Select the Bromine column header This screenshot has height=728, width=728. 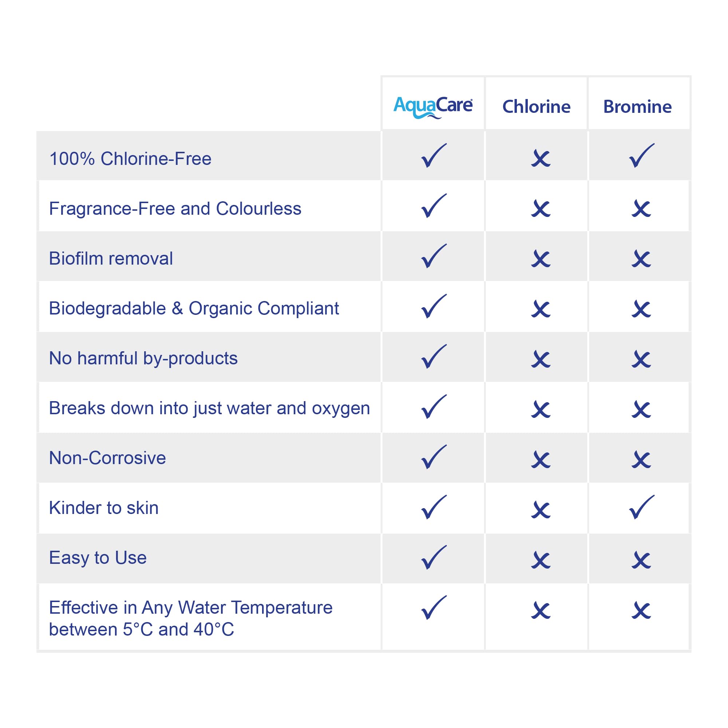point(637,107)
